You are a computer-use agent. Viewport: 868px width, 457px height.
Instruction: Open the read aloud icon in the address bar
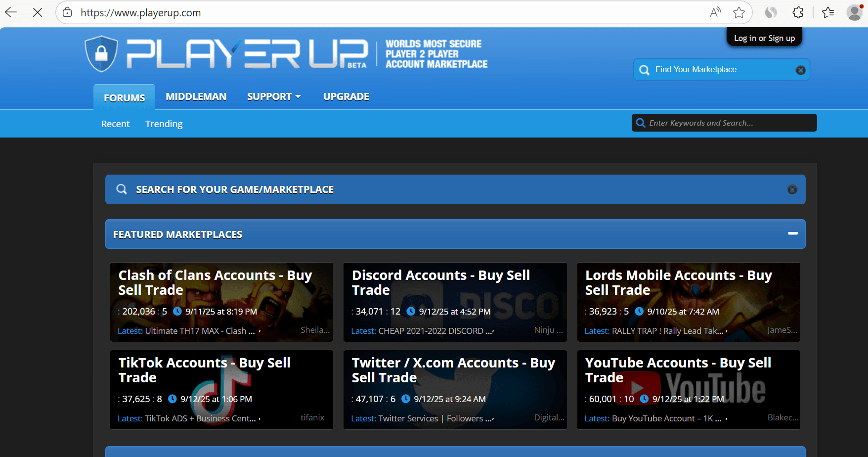(715, 12)
